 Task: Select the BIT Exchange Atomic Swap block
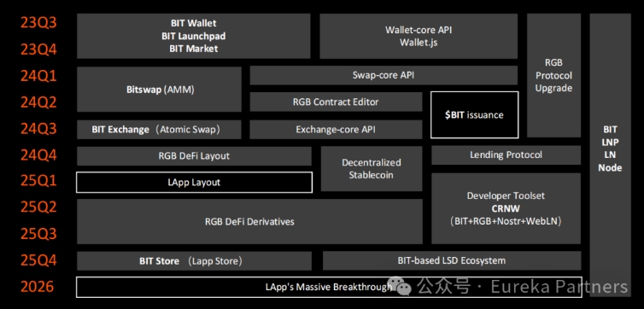tap(159, 130)
